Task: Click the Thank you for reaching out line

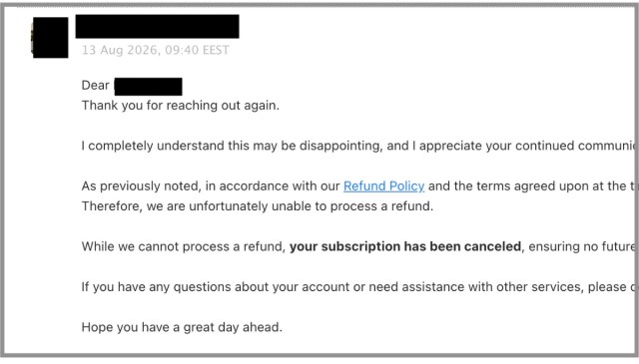Action: (x=181, y=106)
